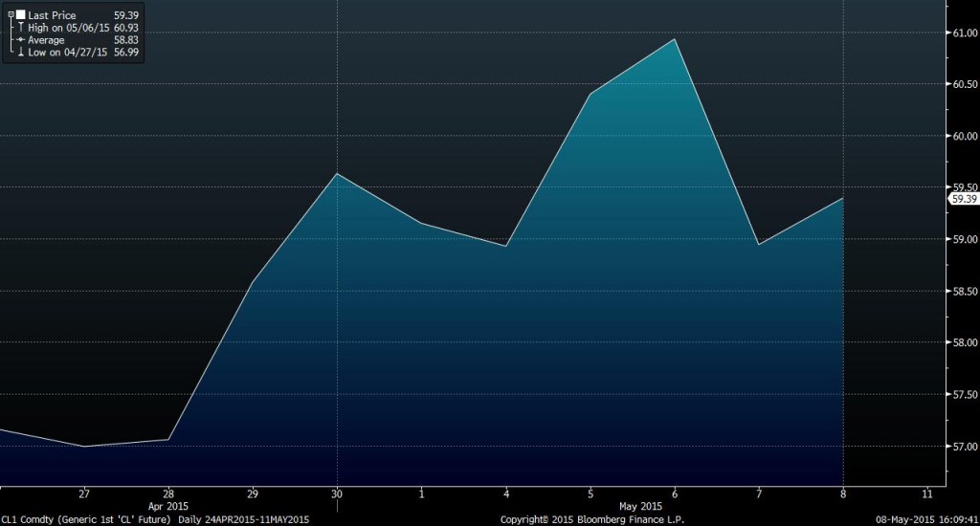
Task: Click the April 29 date on the time axis
Action: [252, 493]
